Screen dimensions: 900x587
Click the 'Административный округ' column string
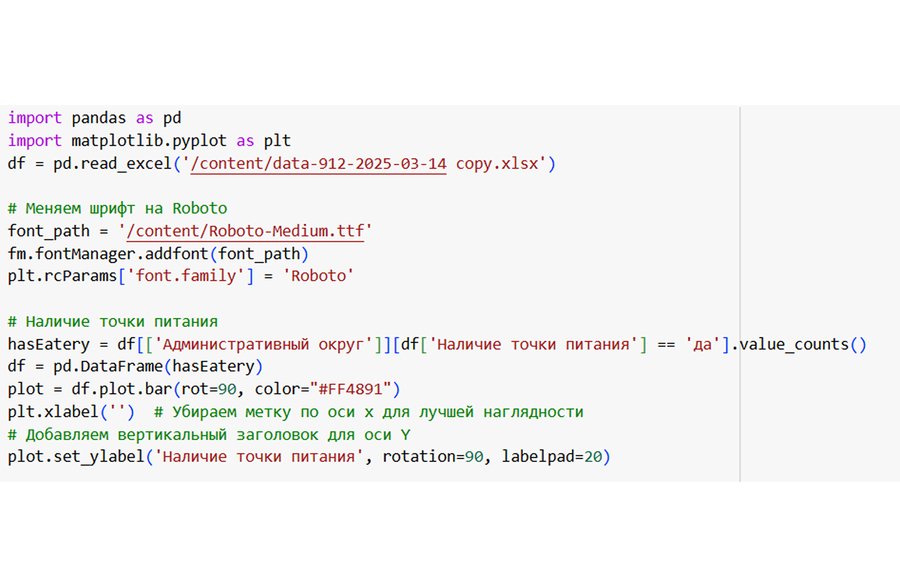(x=265, y=344)
